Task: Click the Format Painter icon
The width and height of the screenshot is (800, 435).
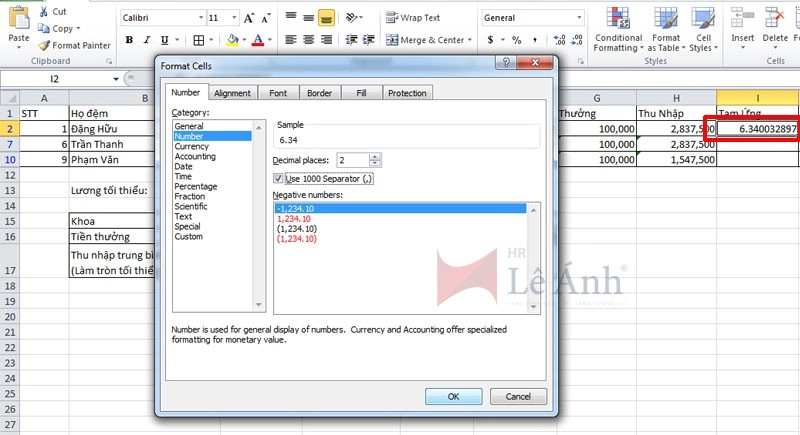Action: tap(44, 45)
